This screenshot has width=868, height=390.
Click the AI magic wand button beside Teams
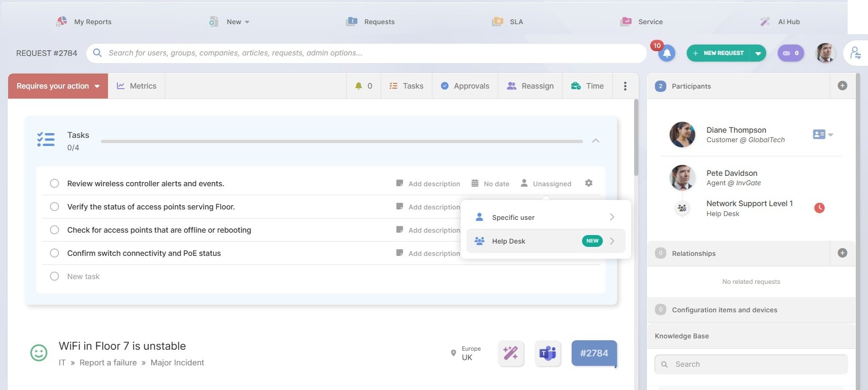click(x=510, y=353)
